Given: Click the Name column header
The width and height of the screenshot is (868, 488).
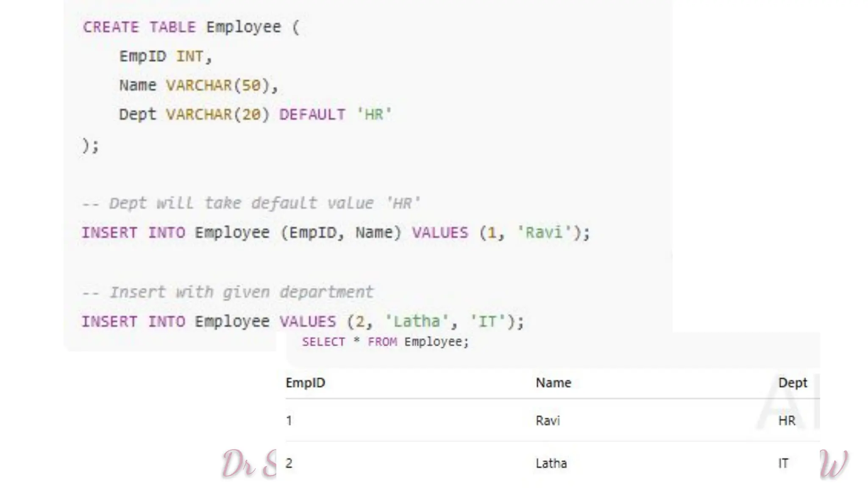Looking at the screenshot, I should point(553,383).
